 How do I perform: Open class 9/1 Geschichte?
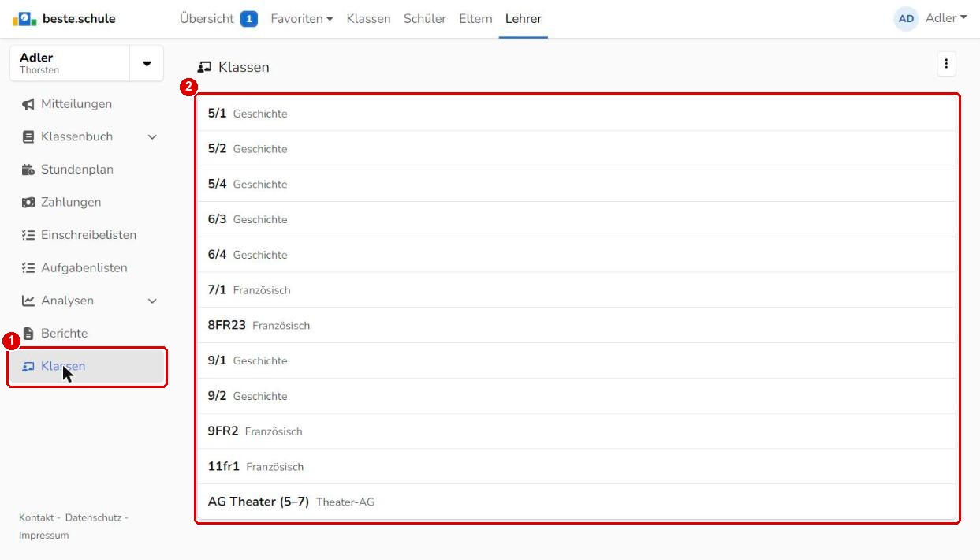coord(576,360)
